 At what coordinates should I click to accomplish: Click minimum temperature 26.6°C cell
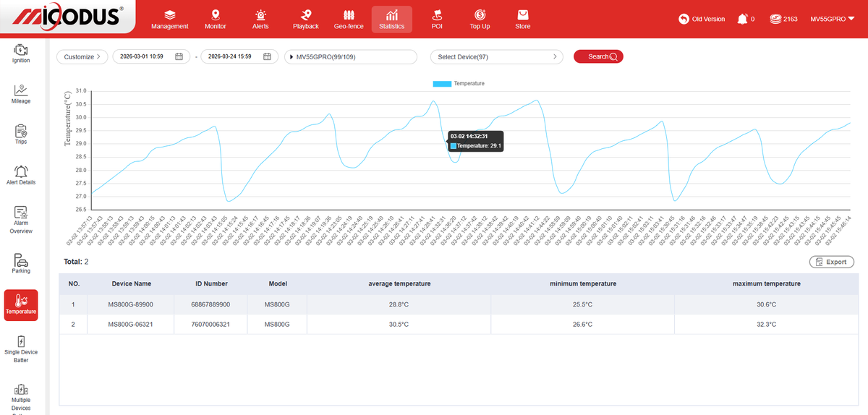[582, 325]
